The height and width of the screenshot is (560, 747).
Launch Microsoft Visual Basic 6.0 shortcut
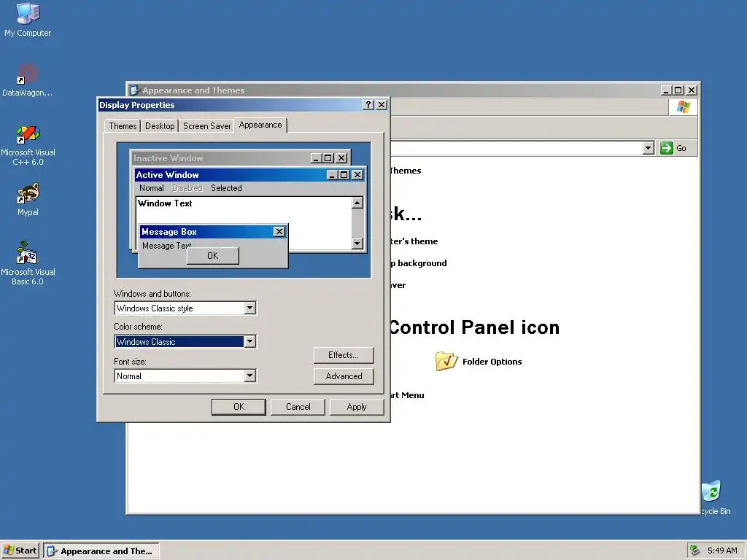(28, 263)
